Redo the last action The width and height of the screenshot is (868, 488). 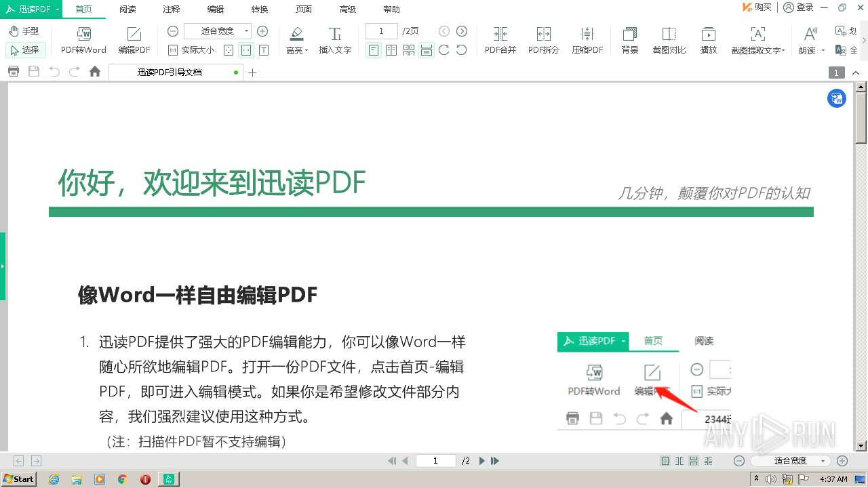[75, 72]
